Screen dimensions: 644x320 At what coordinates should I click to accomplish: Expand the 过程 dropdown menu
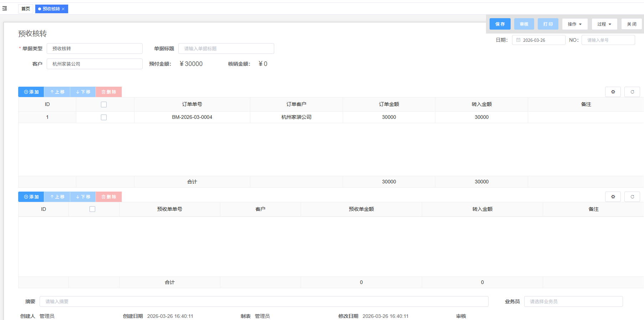[604, 24]
